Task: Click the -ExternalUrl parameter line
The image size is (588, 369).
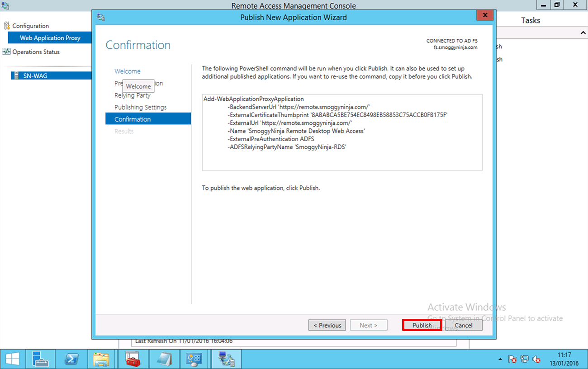Action: tap(290, 123)
